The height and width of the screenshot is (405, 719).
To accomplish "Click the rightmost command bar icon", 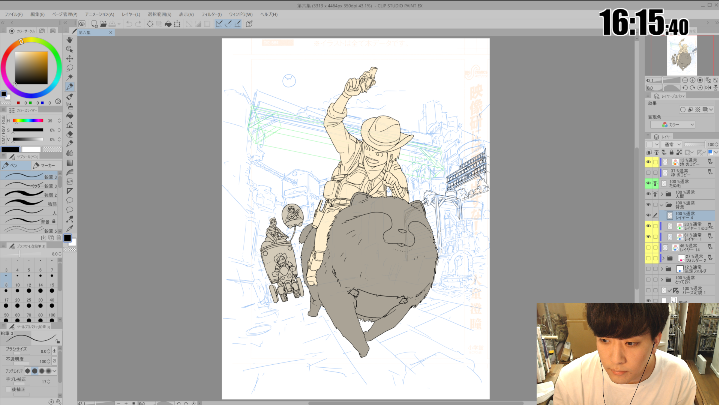I will click(x=249, y=23).
